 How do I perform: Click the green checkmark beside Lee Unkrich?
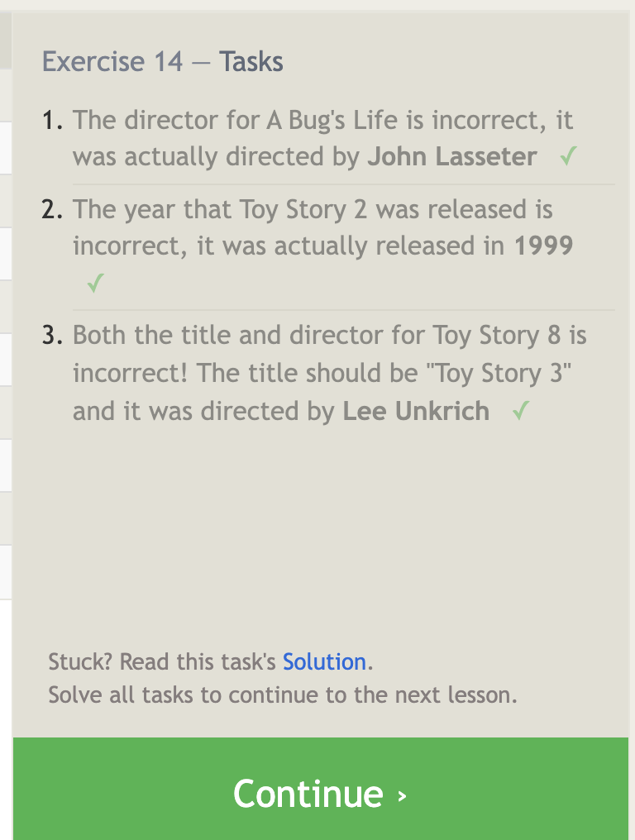click(519, 411)
